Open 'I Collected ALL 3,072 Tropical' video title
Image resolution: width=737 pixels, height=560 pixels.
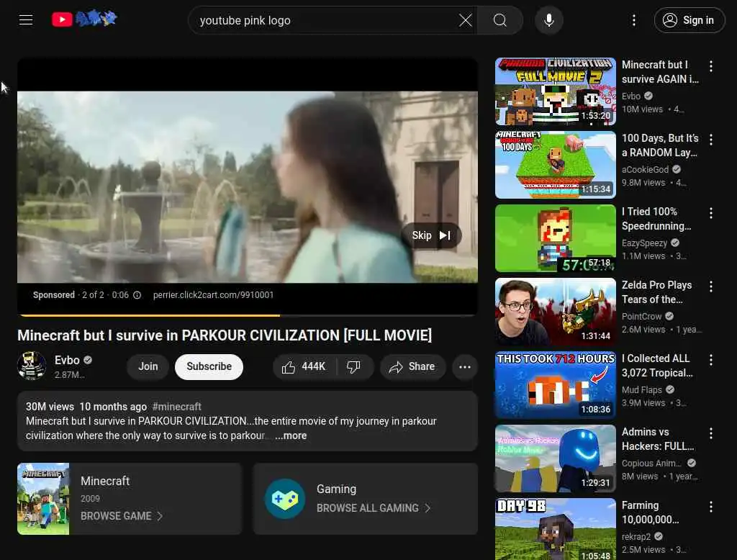(657, 366)
